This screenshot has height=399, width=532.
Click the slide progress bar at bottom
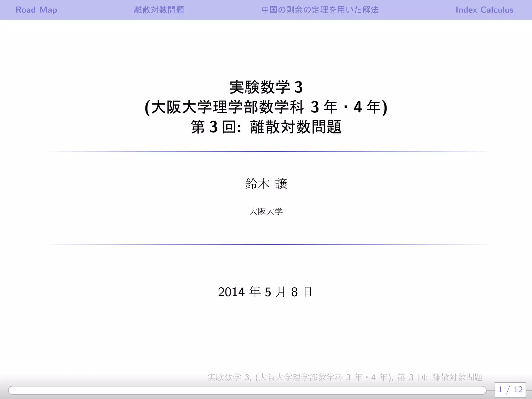click(x=247, y=390)
